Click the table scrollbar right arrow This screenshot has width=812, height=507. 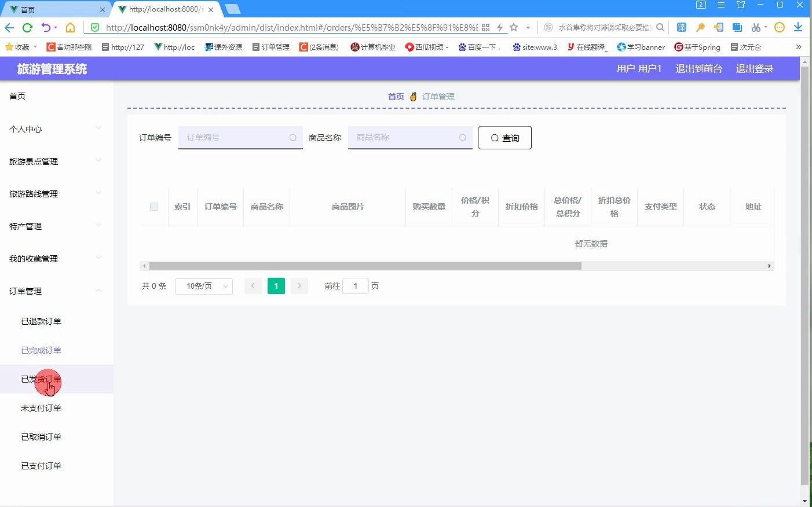[x=769, y=266]
